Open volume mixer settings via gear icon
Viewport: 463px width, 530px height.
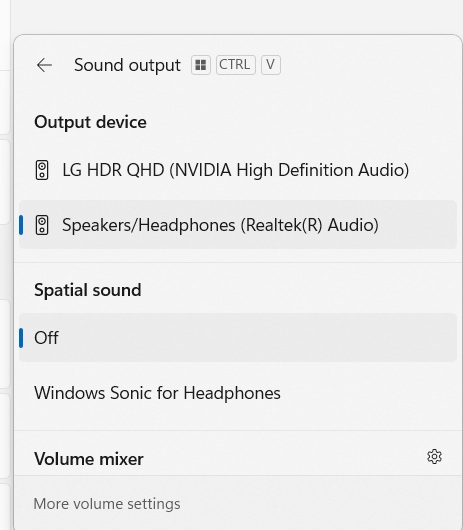(x=434, y=457)
